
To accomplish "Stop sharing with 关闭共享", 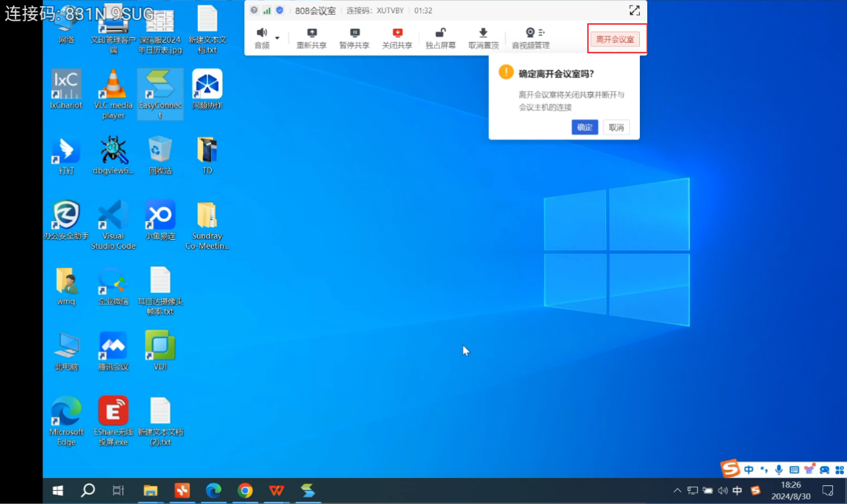I will (x=397, y=39).
